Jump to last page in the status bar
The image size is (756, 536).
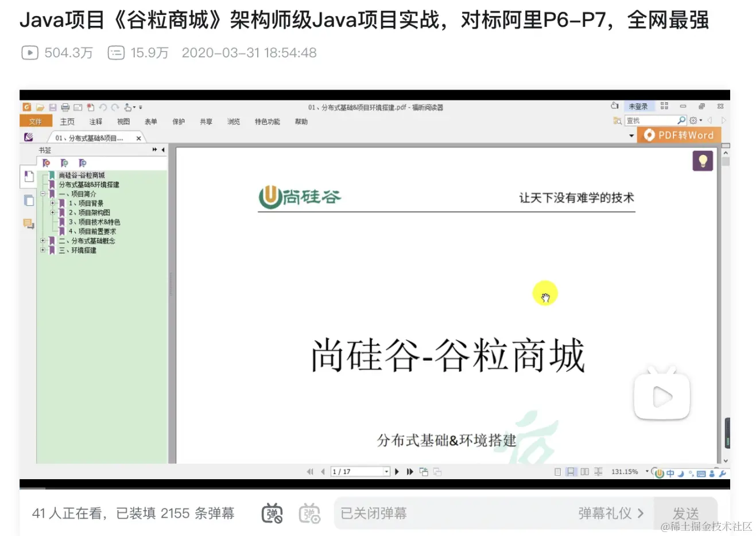[x=410, y=472]
